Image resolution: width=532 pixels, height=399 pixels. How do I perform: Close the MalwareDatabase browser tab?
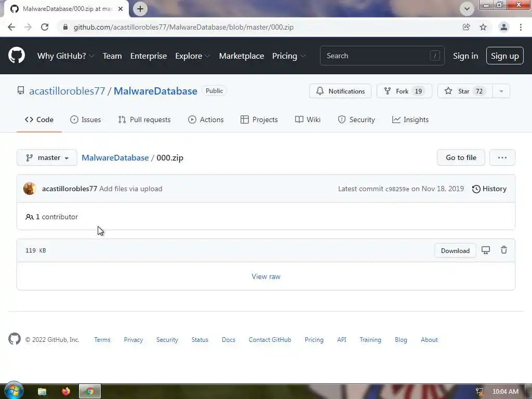(x=121, y=9)
